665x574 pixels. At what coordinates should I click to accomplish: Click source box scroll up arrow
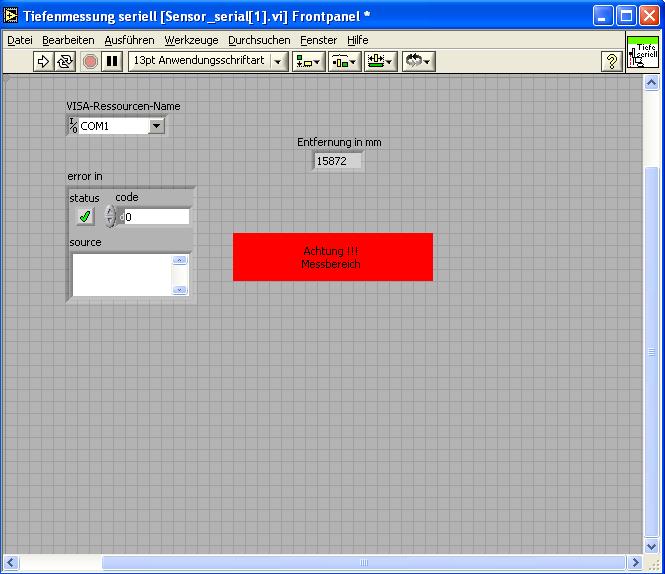[180, 260]
